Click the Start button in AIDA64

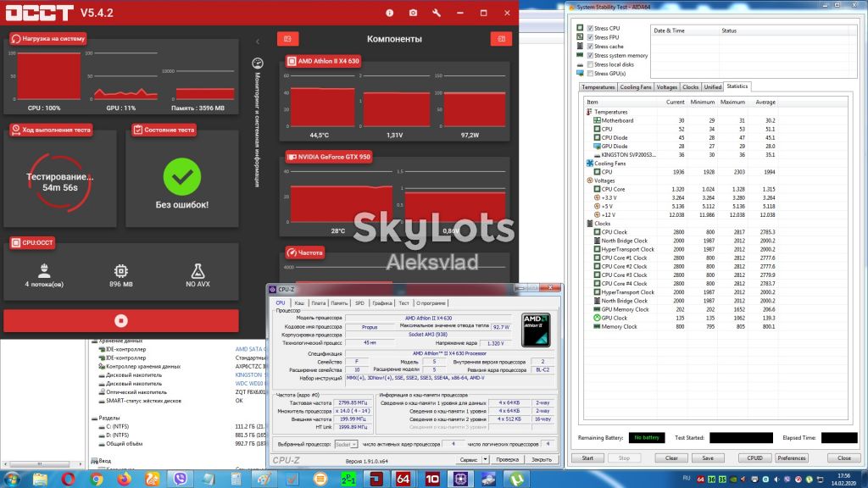[x=587, y=458]
